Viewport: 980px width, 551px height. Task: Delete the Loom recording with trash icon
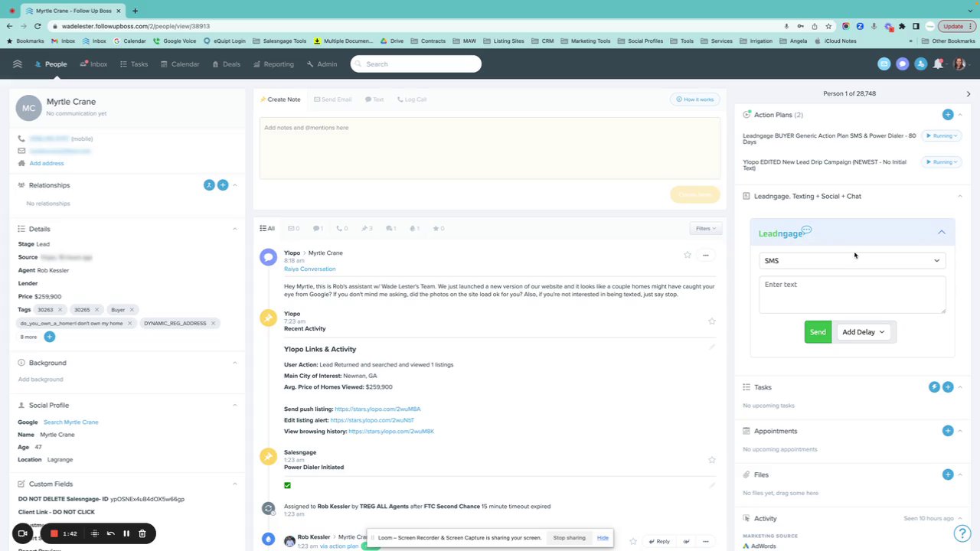[x=142, y=533]
